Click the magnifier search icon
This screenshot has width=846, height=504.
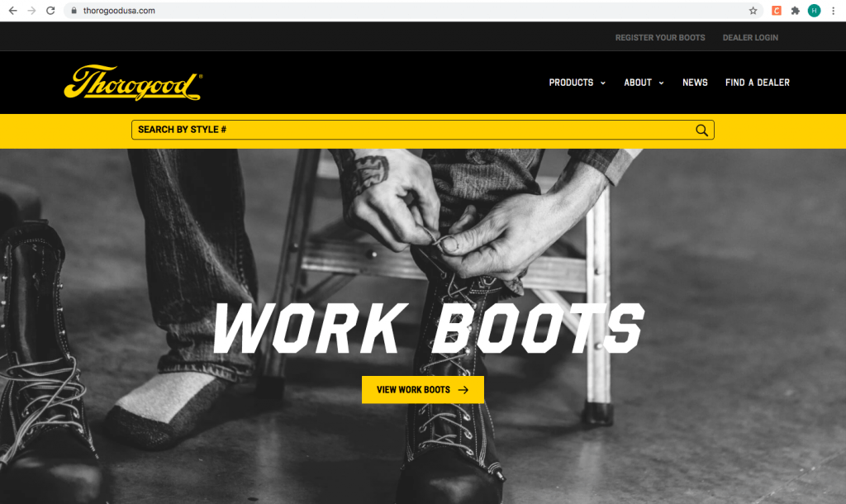tap(701, 130)
